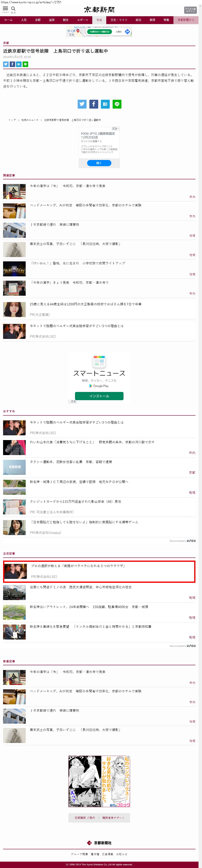Viewport: 202px width, 868px height.
Task: Click the SmartNews app icon in the ad
Action: point(99,362)
